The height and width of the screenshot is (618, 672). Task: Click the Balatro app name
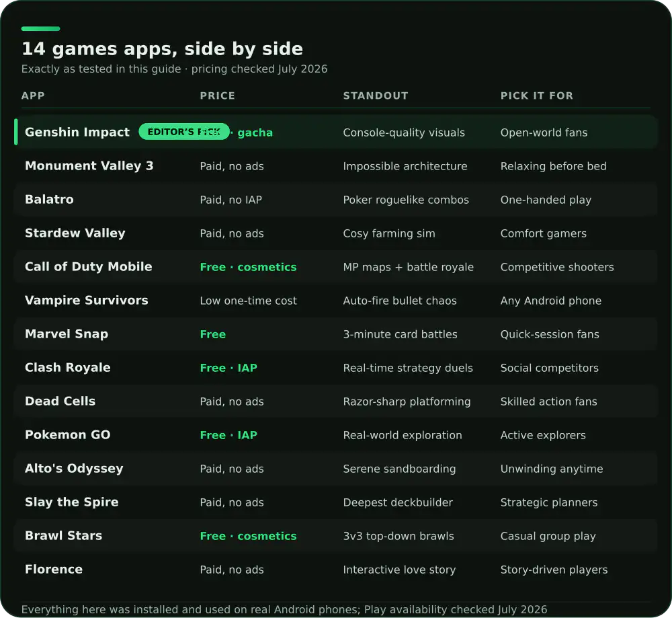click(49, 200)
